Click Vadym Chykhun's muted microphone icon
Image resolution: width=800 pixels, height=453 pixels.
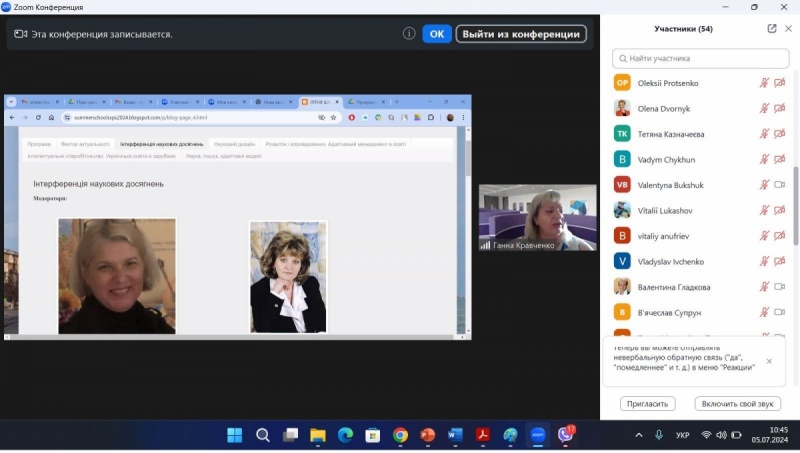coord(764,159)
